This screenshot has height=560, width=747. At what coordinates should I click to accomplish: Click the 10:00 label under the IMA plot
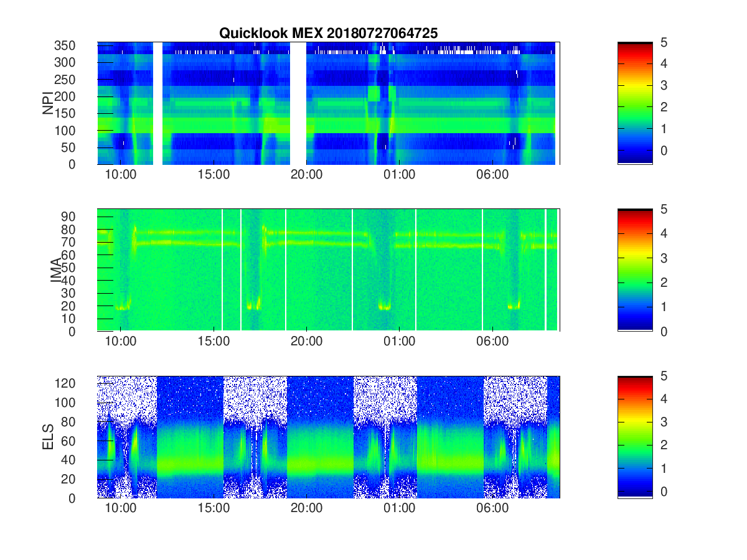coord(121,341)
